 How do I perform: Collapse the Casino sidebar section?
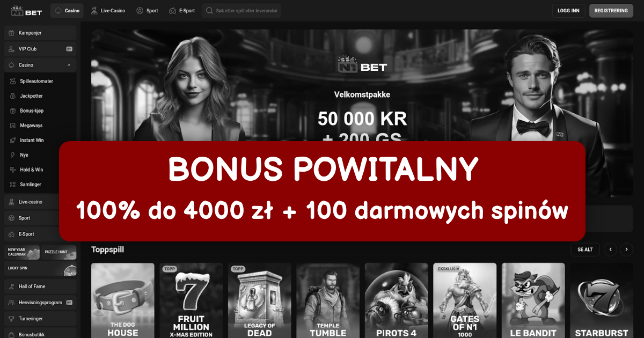(69, 65)
